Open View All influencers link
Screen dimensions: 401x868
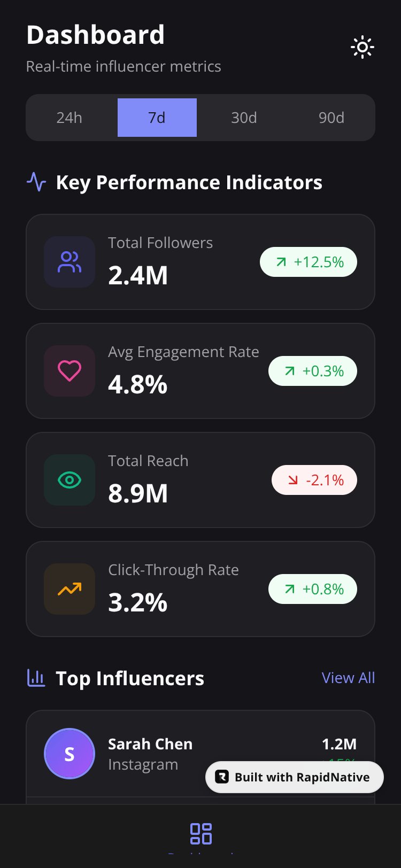pyautogui.click(x=349, y=678)
